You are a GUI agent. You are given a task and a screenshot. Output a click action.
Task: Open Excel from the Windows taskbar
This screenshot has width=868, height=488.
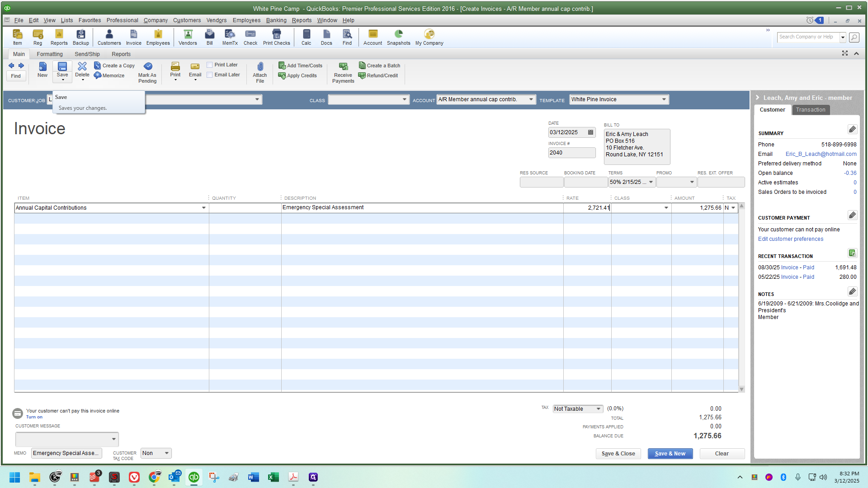274,477
